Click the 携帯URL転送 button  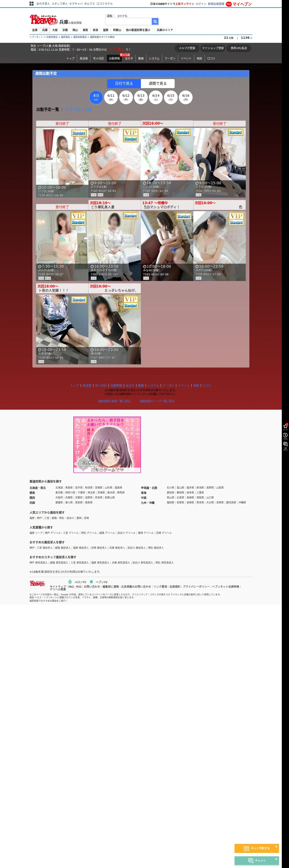pos(239,48)
